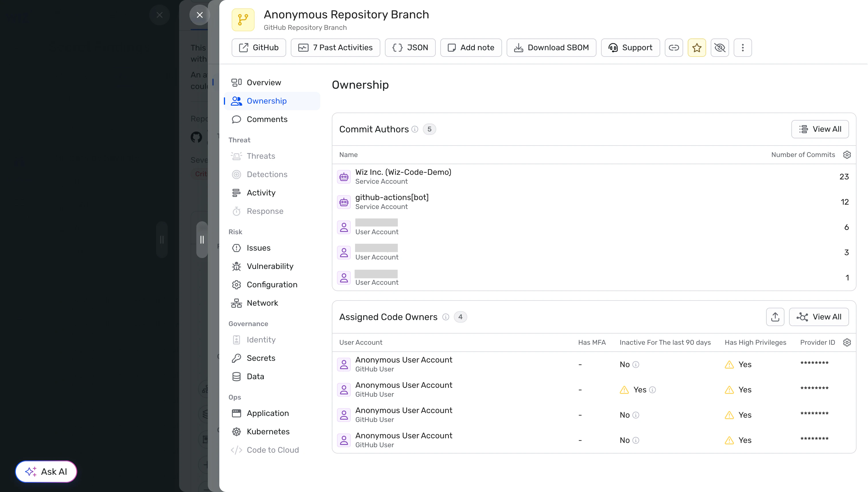Screen dimensions: 868x492
Task: Click the last row's high privileges warning icon
Action: coord(729,440)
